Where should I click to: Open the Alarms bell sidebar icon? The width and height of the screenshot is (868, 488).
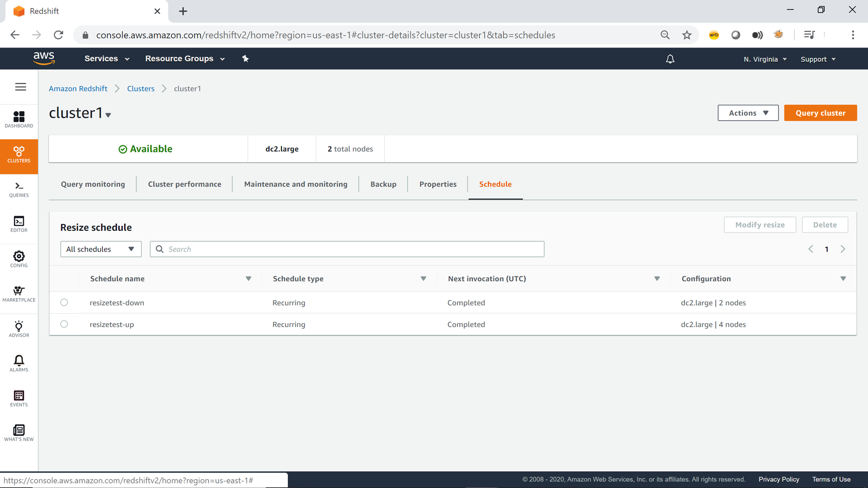(19, 364)
